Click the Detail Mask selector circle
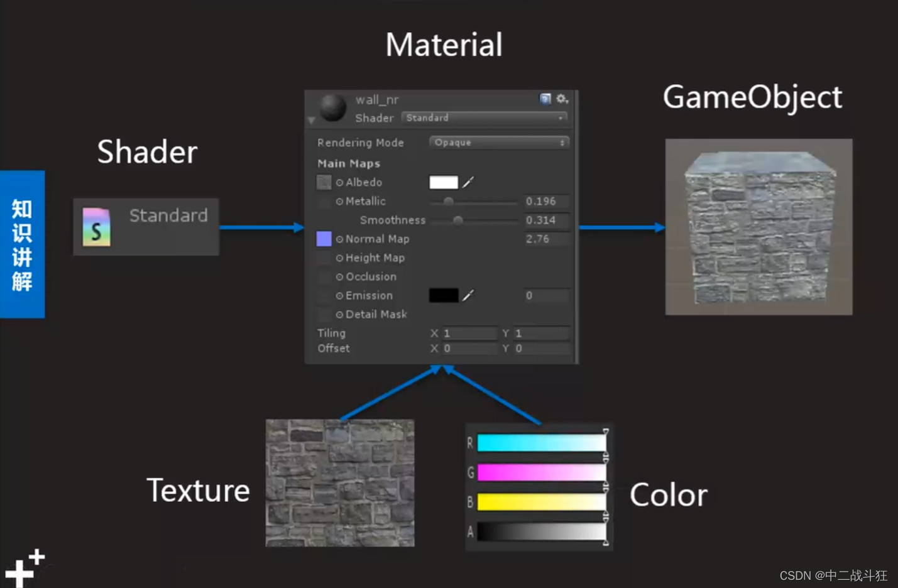 (x=339, y=314)
